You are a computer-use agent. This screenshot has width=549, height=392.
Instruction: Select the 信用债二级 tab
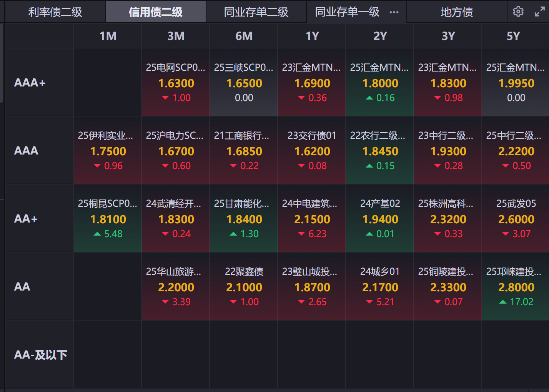tap(156, 12)
